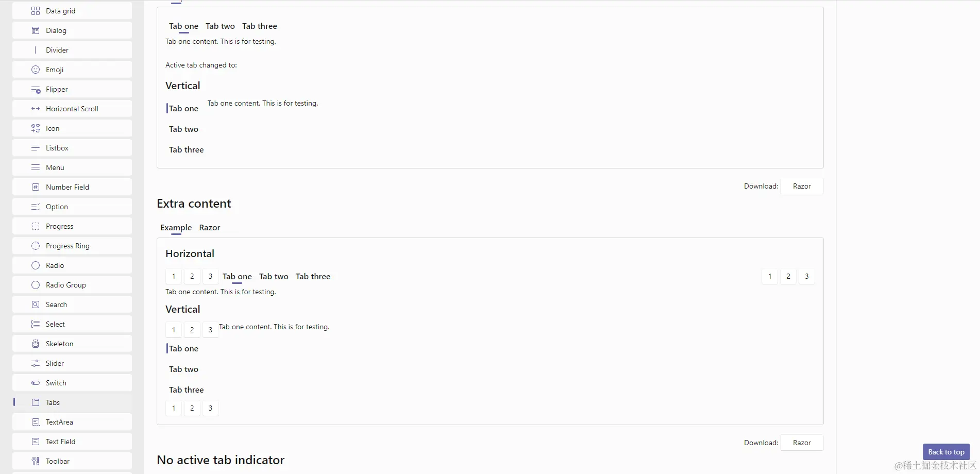The width and height of the screenshot is (980, 474).
Task: Switch to the Razor tab under Extra content
Action: [x=210, y=228]
